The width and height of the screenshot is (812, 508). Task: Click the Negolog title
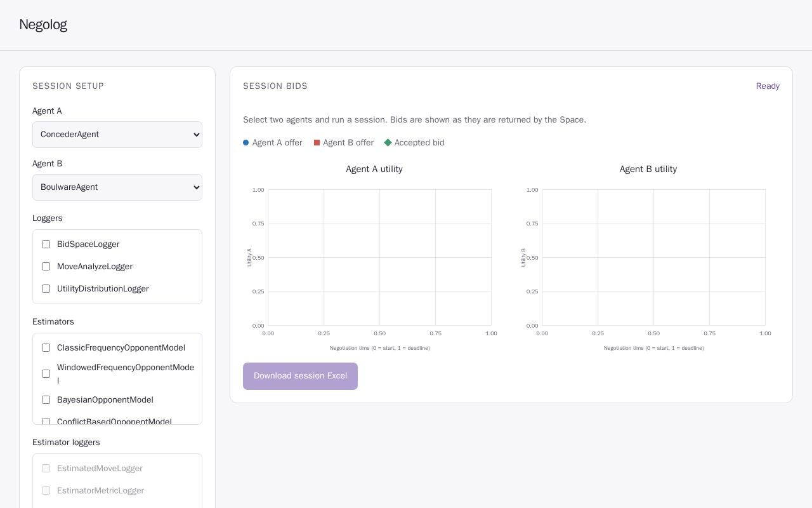(43, 25)
